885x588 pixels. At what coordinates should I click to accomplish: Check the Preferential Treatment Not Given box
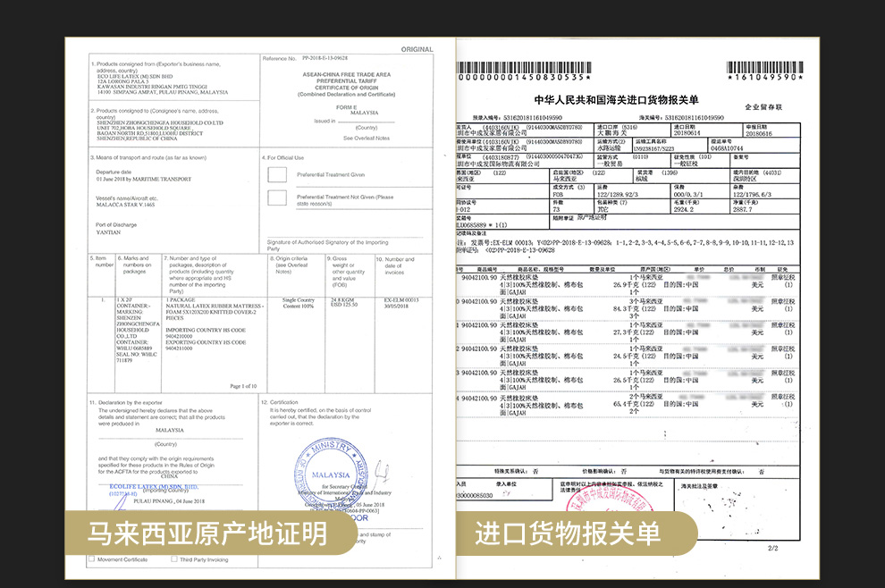tap(277, 197)
